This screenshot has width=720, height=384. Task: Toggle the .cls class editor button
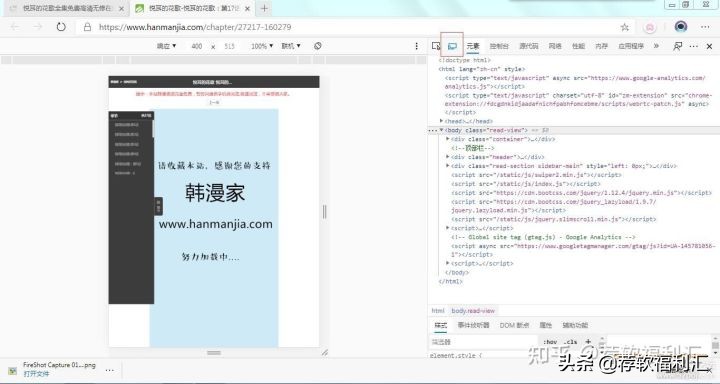point(570,342)
